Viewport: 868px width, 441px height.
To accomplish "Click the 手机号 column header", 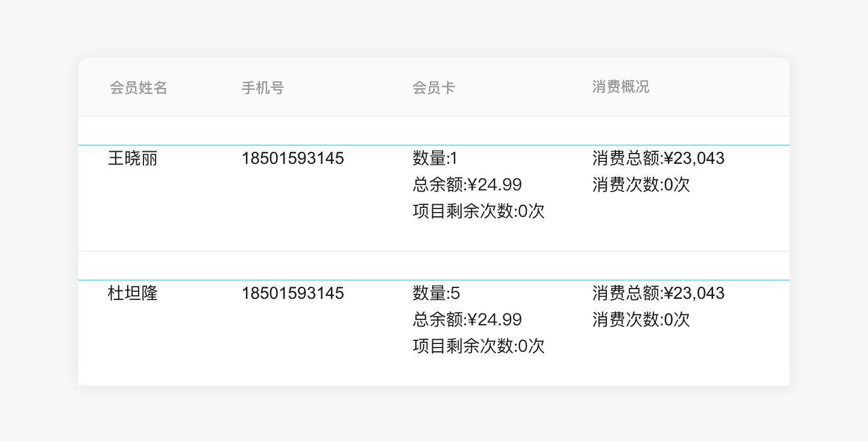I will pyautogui.click(x=263, y=88).
